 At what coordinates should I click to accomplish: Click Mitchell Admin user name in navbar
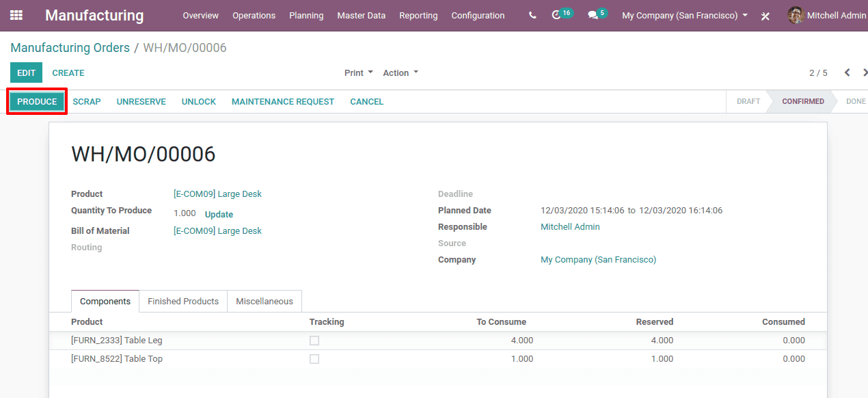[x=837, y=15]
